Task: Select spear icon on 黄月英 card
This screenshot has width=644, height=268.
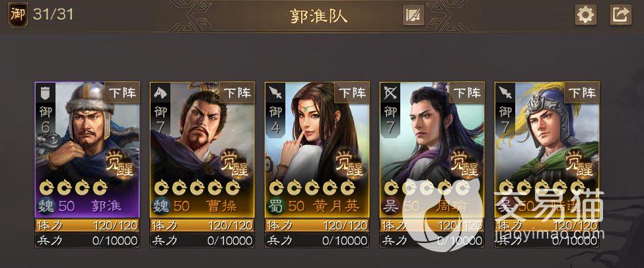Action: (275, 93)
